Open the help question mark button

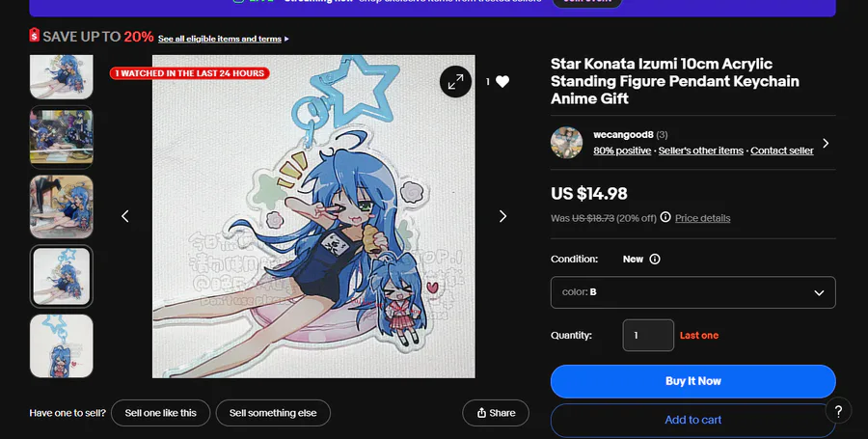pyautogui.click(x=839, y=410)
